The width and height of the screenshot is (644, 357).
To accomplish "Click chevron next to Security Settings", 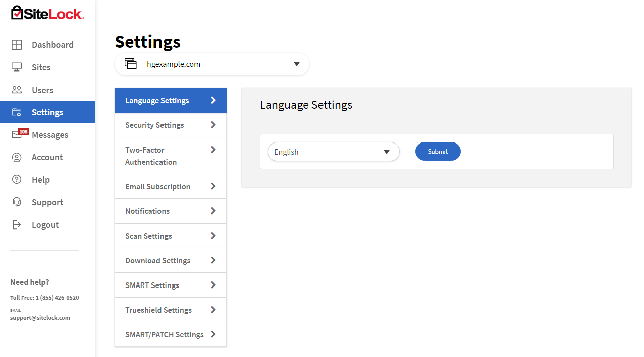I will [x=213, y=124].
